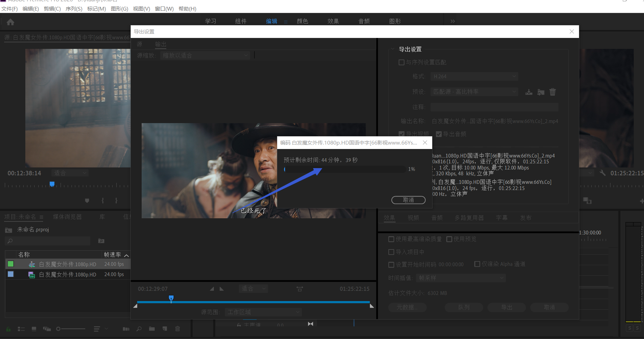This screenshot has width=644, height=339.
Task: Click the mark in brace icon in the source monitor
Action: click(x=103, y=201)
